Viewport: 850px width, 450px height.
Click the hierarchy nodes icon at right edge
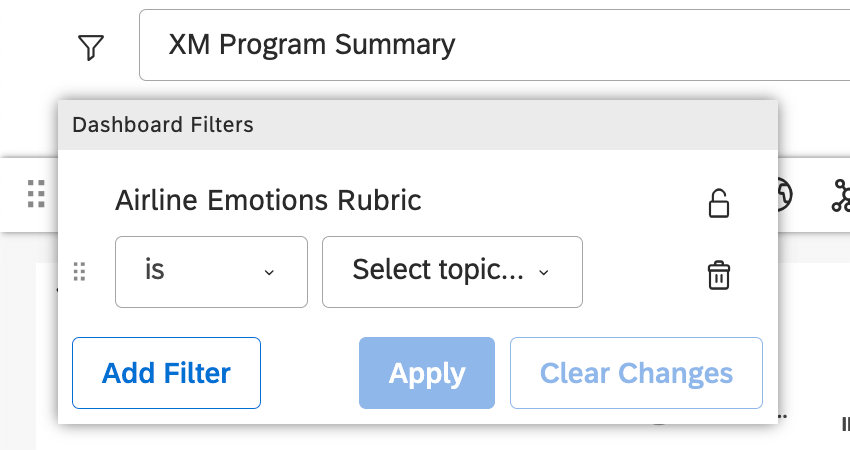coord(840,196)
